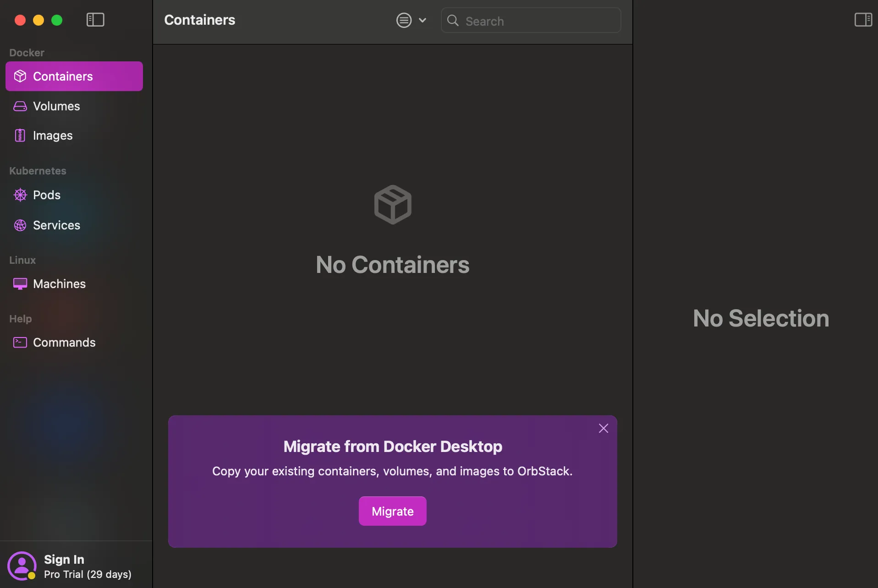Toggle the left sidebar visibility

coord(95,20)
